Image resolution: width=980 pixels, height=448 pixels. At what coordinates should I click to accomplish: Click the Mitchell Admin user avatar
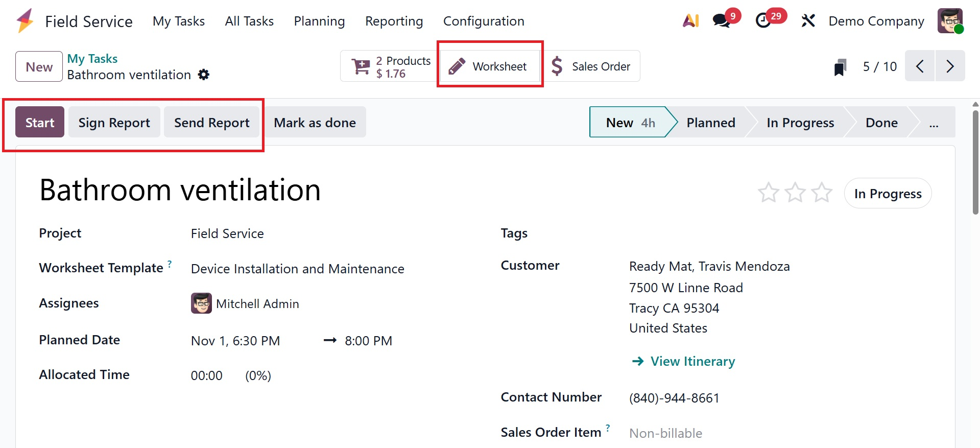tap(949, 21)
